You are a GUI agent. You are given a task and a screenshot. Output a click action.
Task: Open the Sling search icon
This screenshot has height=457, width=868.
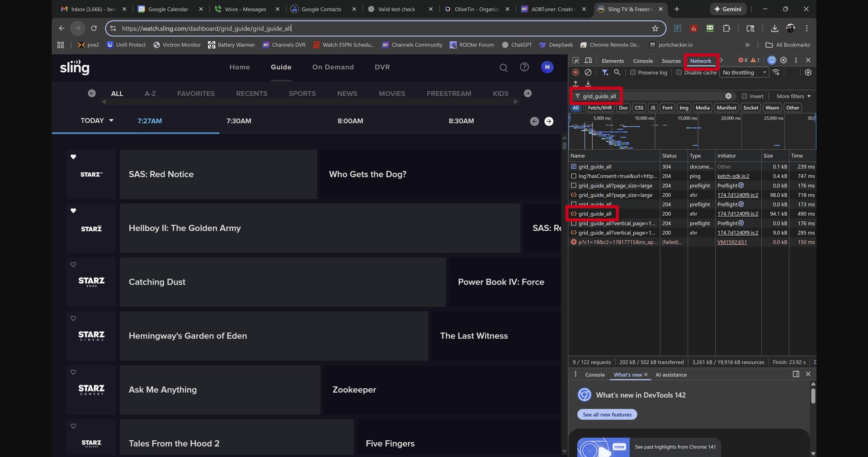pyautogui.click(x=503, y=68)
